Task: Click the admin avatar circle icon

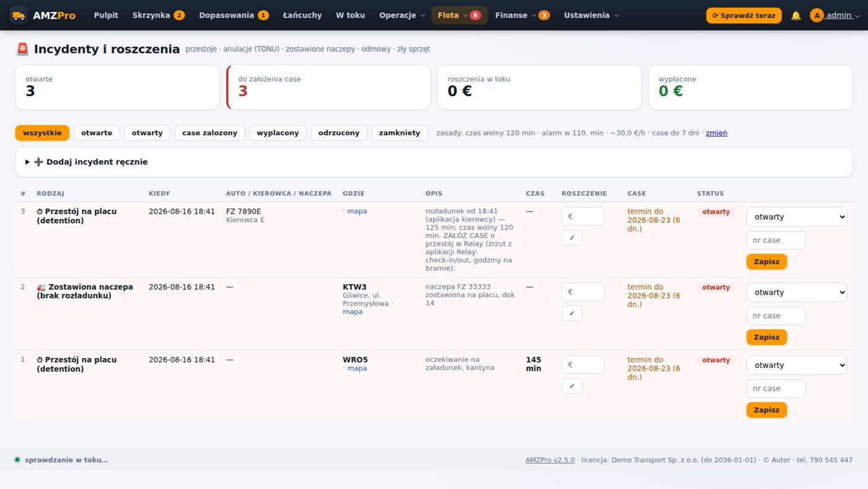Action: [x=817, y=16]
